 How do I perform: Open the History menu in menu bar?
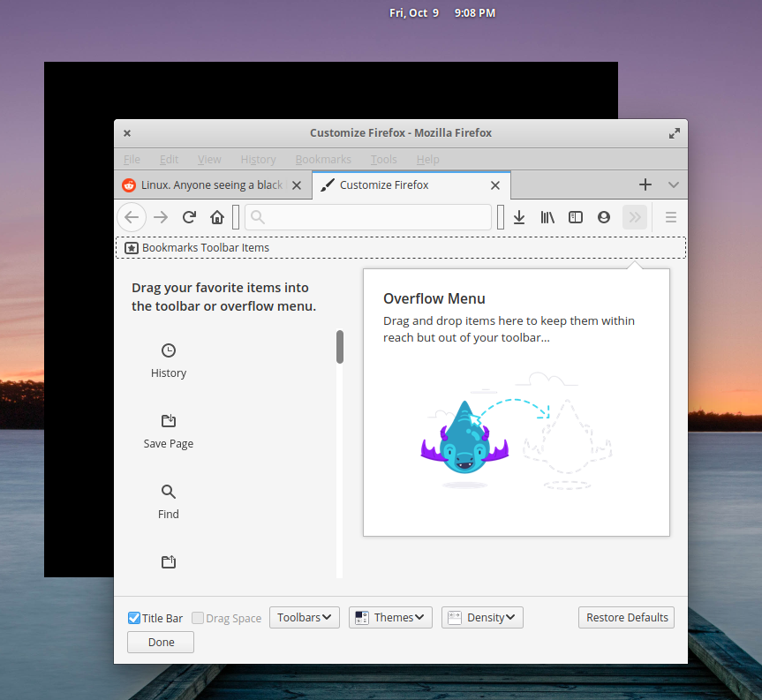click(258, 160)
